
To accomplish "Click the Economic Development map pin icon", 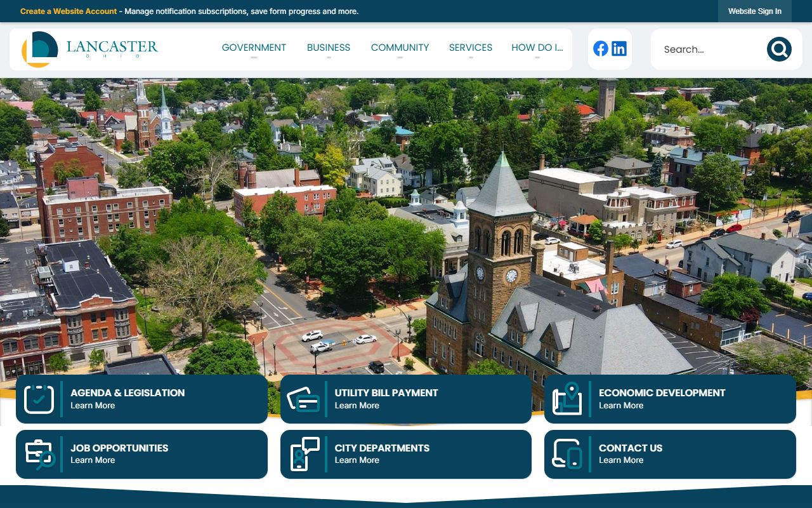I will point(567,399).
